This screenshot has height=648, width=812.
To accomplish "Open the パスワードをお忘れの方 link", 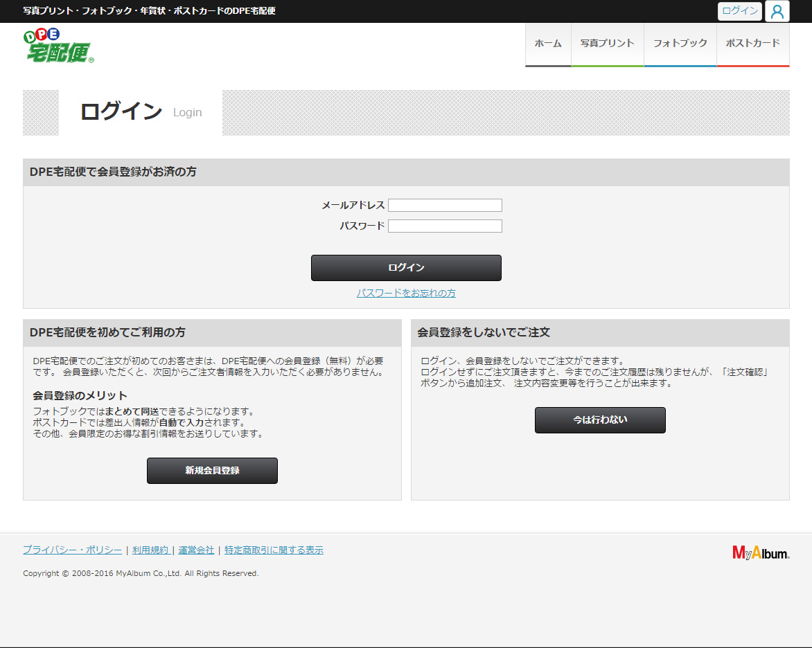I will (406, 294).
